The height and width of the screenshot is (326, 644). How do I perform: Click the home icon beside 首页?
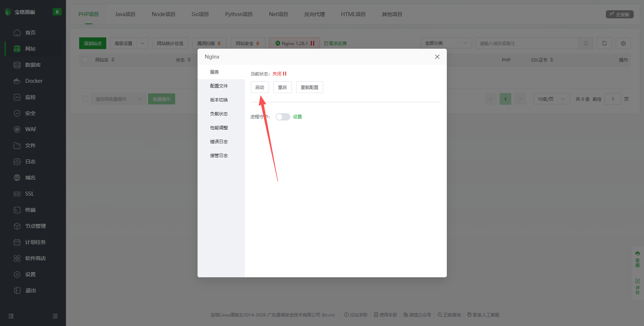17,33
